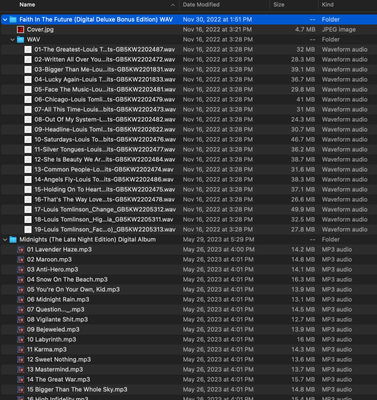Click the Midnights album folder icon
377x400 pixels.
pos(13,240)
